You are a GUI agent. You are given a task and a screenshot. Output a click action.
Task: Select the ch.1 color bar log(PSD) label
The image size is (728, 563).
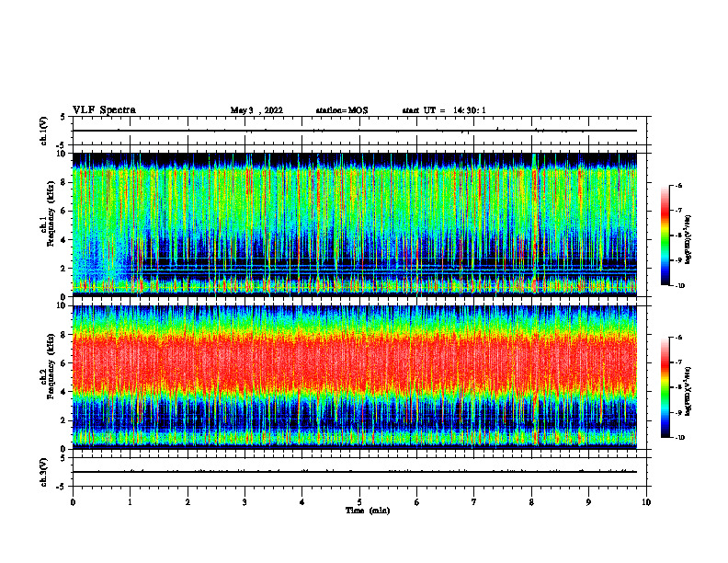pyautogui.click(x=688, y=239)
